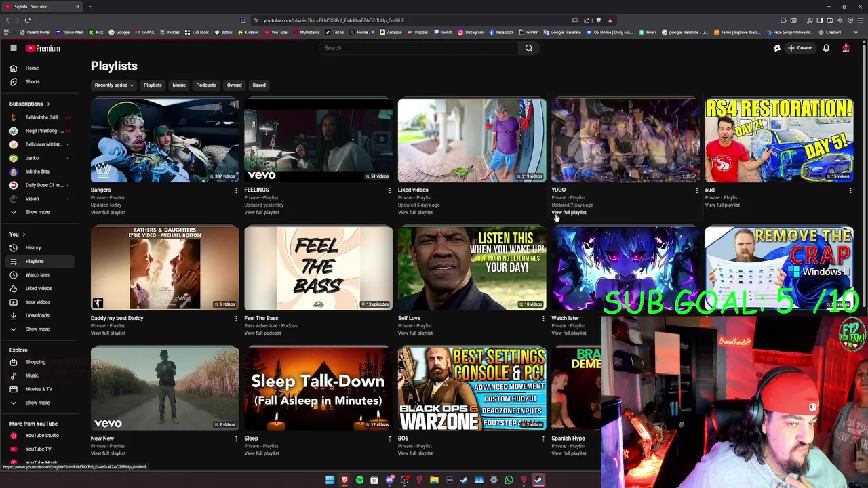The width and height of the screenshot is (868, 488).
Task: Open three-dot menu for FEELINGS playlist
Action: tap(389, 190)
